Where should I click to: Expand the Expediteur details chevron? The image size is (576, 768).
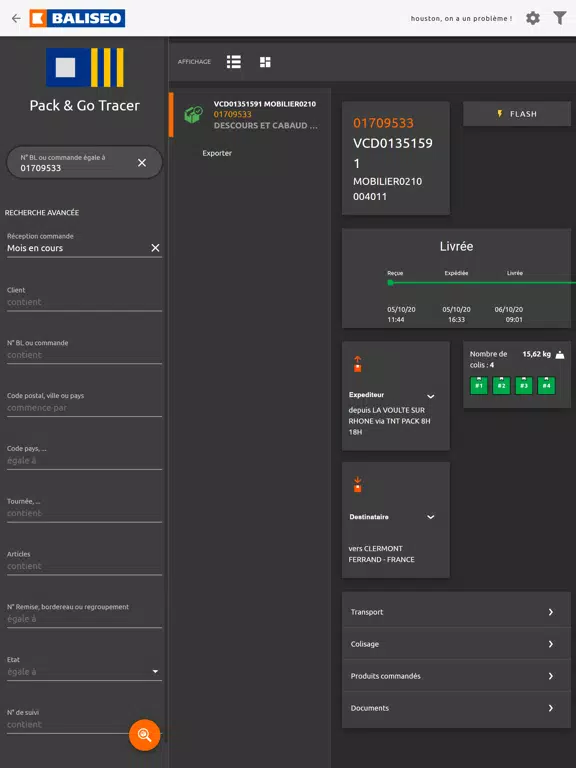431,396
